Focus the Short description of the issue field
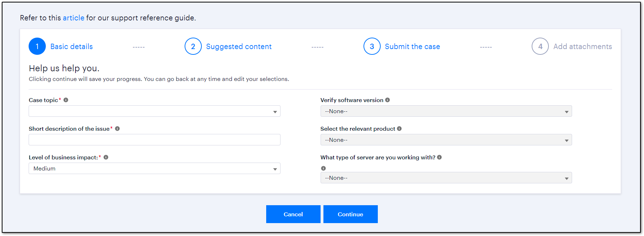 (155, 140)
